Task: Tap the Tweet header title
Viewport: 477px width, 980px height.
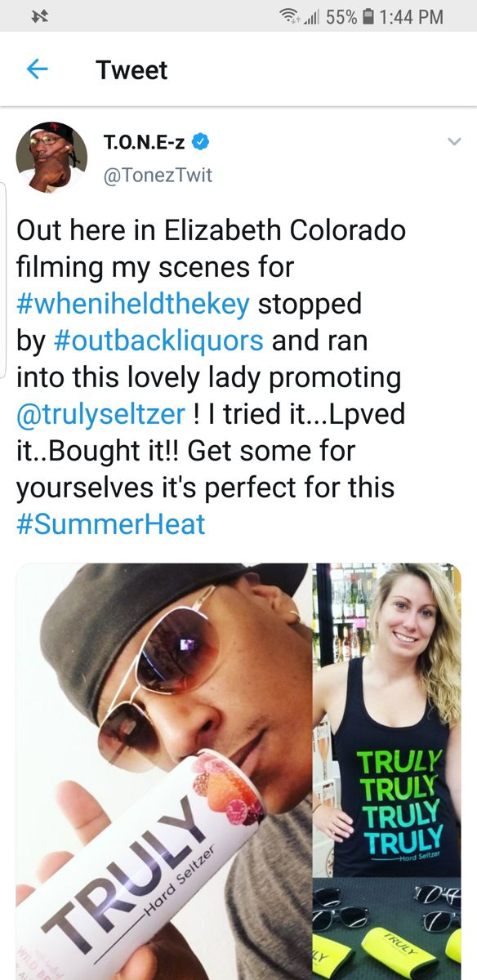Action: pos(132,70)
